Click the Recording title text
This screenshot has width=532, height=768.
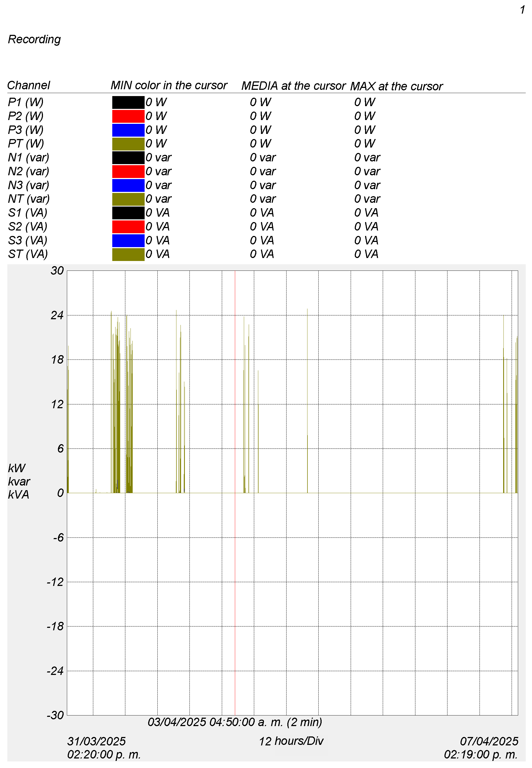34,39
